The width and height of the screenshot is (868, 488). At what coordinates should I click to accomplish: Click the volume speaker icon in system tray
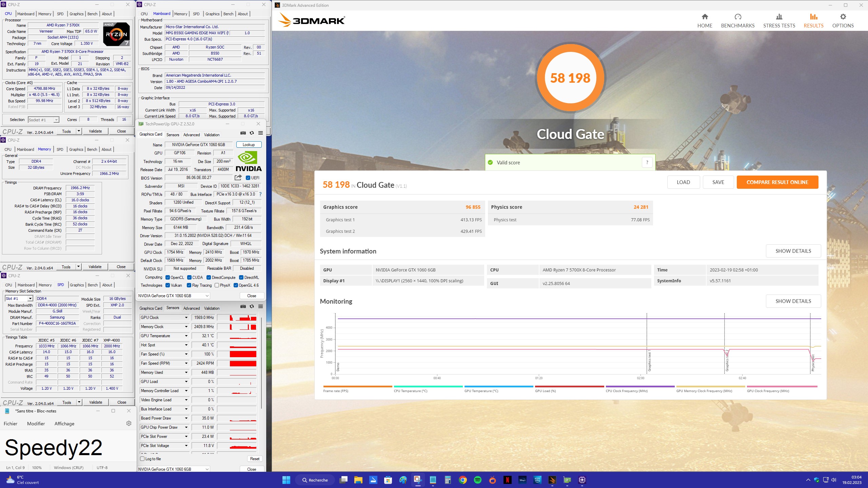click(x=834, y=480)
